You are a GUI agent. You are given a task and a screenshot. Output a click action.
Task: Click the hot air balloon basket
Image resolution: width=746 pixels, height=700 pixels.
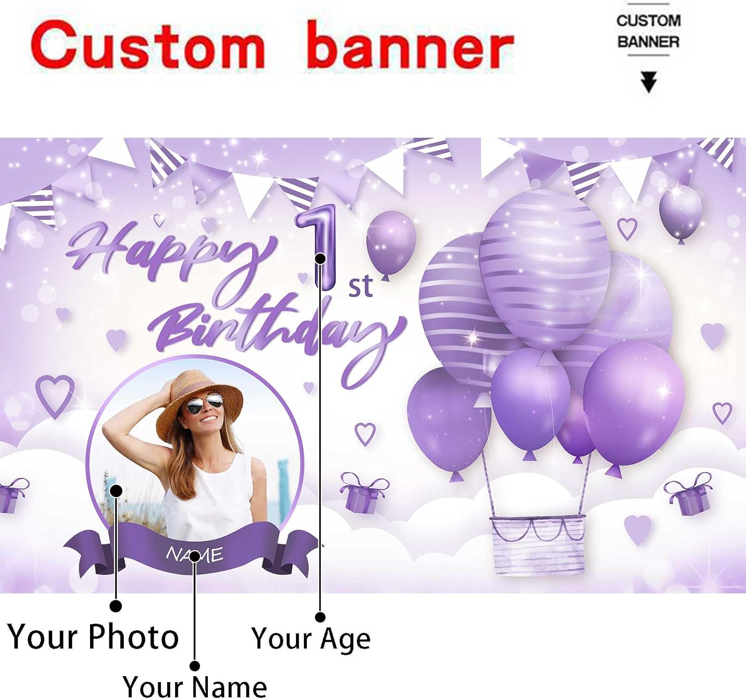tap(538, 545)
